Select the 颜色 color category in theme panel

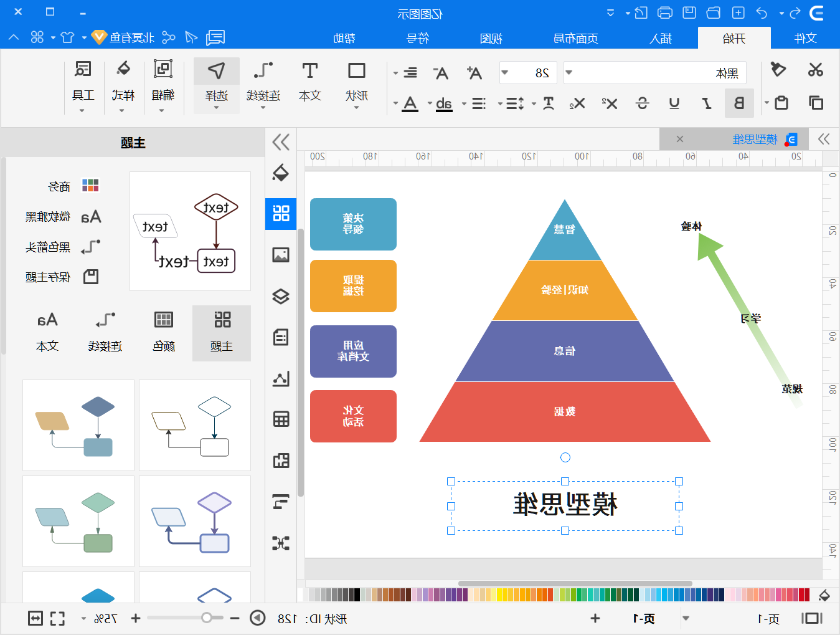click(164, 333)
